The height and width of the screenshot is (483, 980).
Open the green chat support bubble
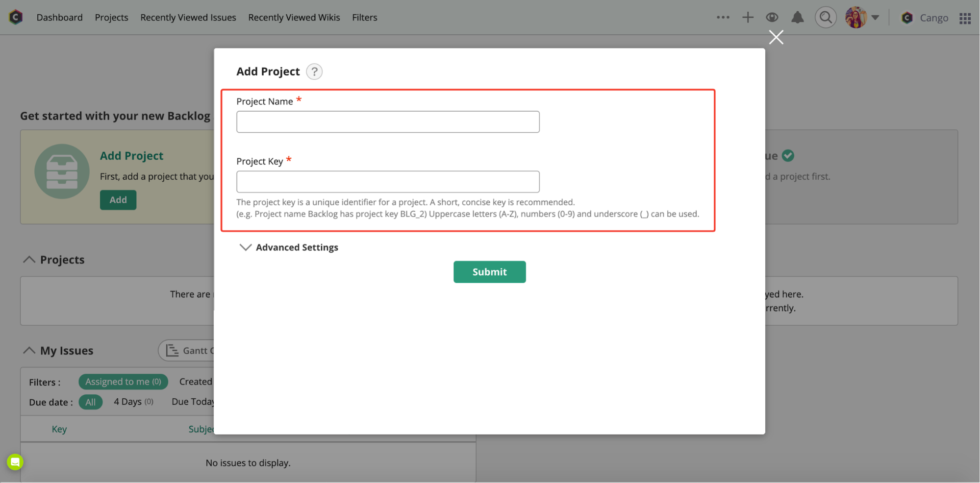(15, 461)
